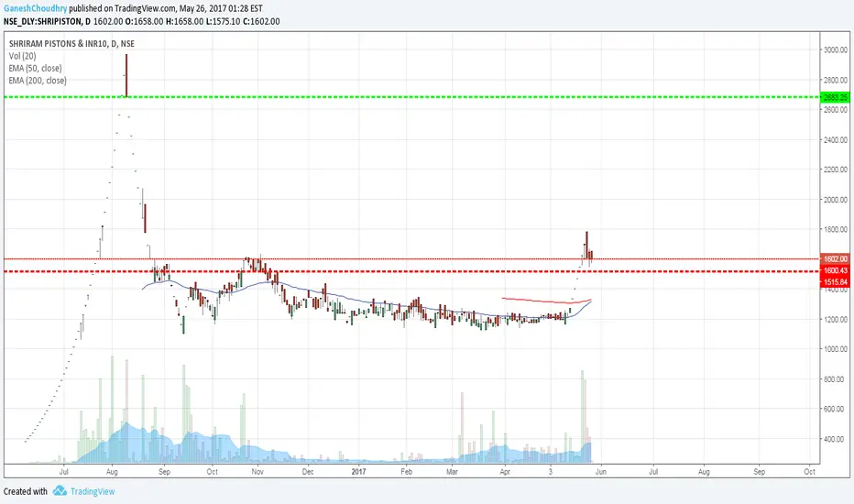Click the Created with caption text
The height and width of the screenshot is (504, 854).
26,491
